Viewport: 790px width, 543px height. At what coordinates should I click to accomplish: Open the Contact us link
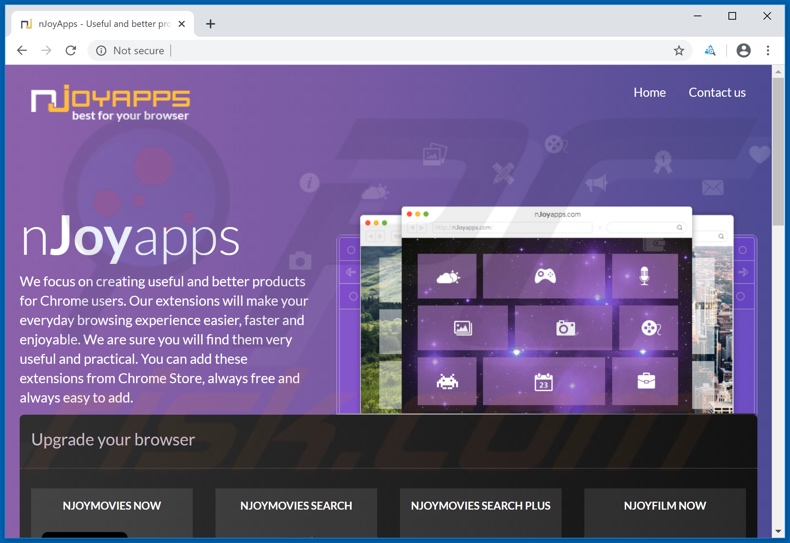pyautogui.click(x=716, y=93)
